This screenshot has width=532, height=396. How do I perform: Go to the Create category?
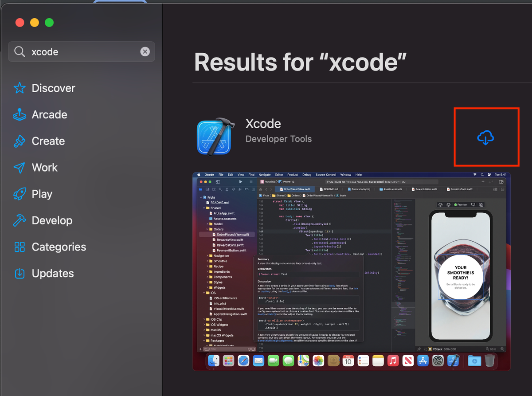pos(39,141)
